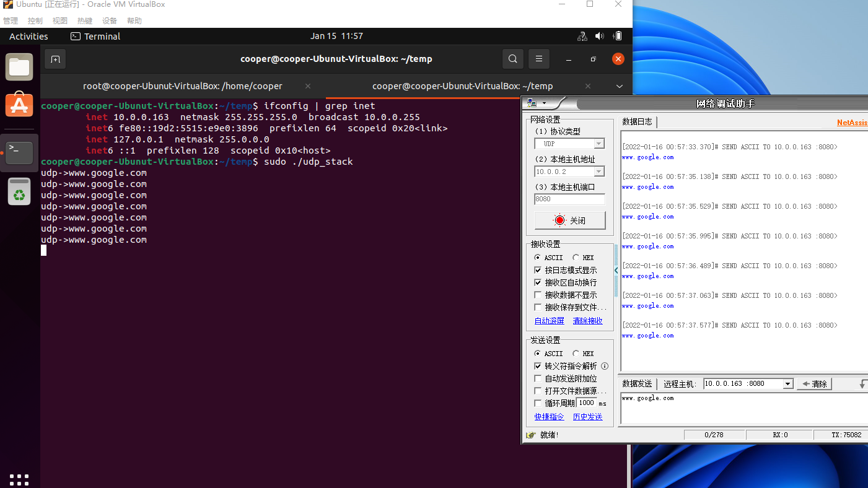Open VirtualBox 帮助 menu
868x488 pixels.
coord(134,20)
